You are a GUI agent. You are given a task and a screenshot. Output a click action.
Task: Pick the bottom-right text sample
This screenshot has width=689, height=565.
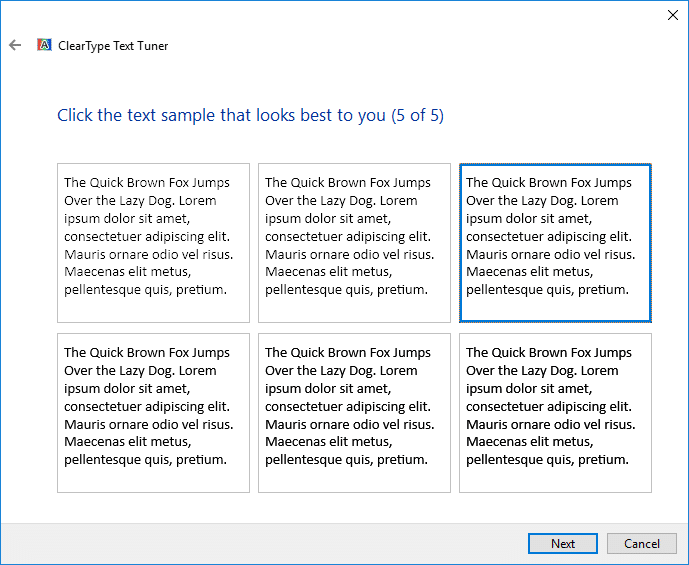point(555,413)
